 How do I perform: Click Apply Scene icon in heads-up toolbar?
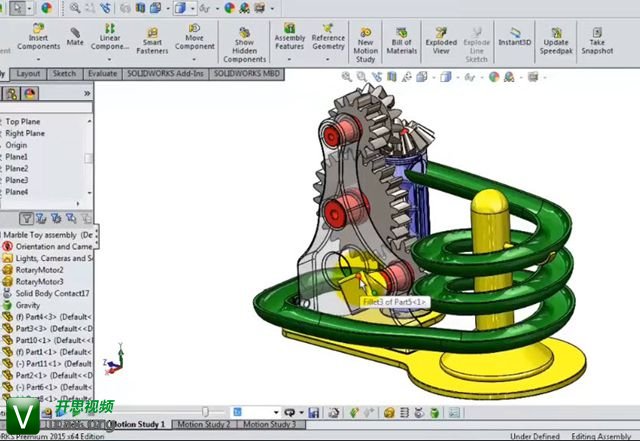click(x=509, y=77)
